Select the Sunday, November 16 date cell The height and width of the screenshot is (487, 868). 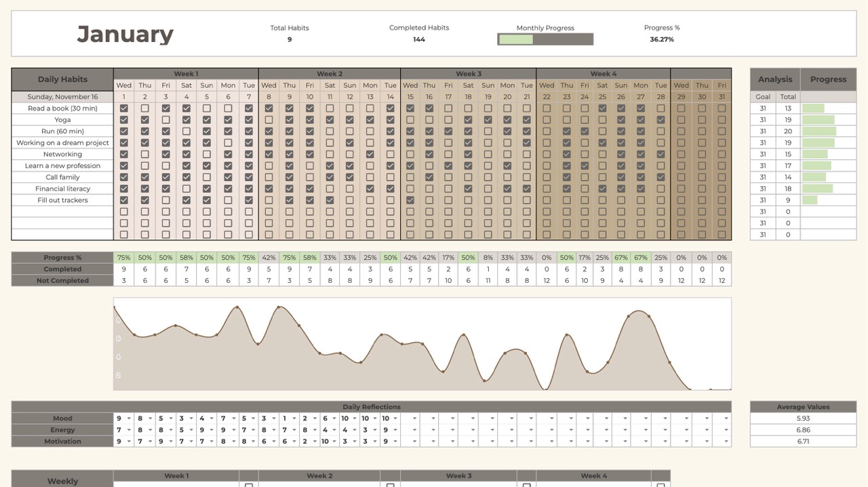tap(62, 97)
